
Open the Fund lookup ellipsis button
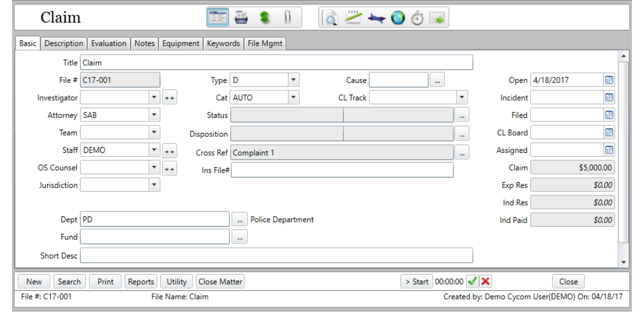click(239, 237)
